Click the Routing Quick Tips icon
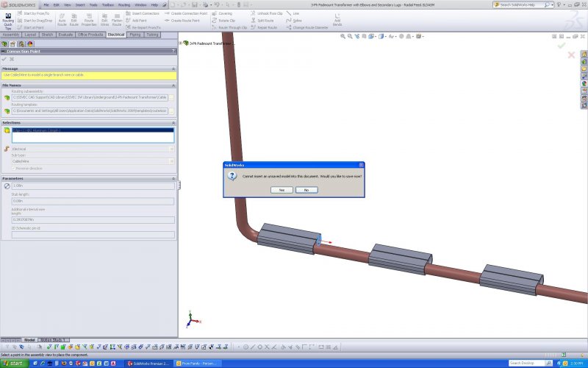The width and height of the screenshot is (588, 368). coord(9,19)
